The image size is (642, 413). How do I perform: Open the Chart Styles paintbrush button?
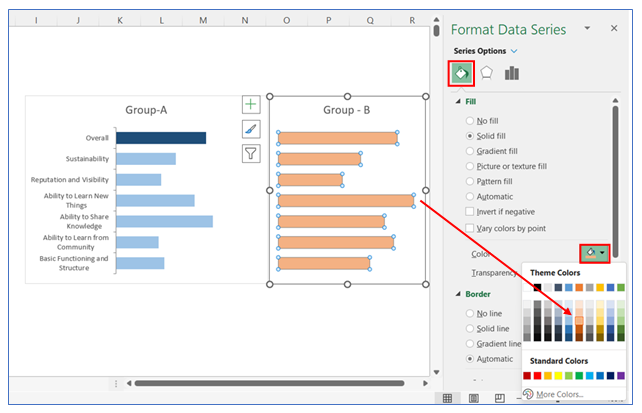[251, 129]
